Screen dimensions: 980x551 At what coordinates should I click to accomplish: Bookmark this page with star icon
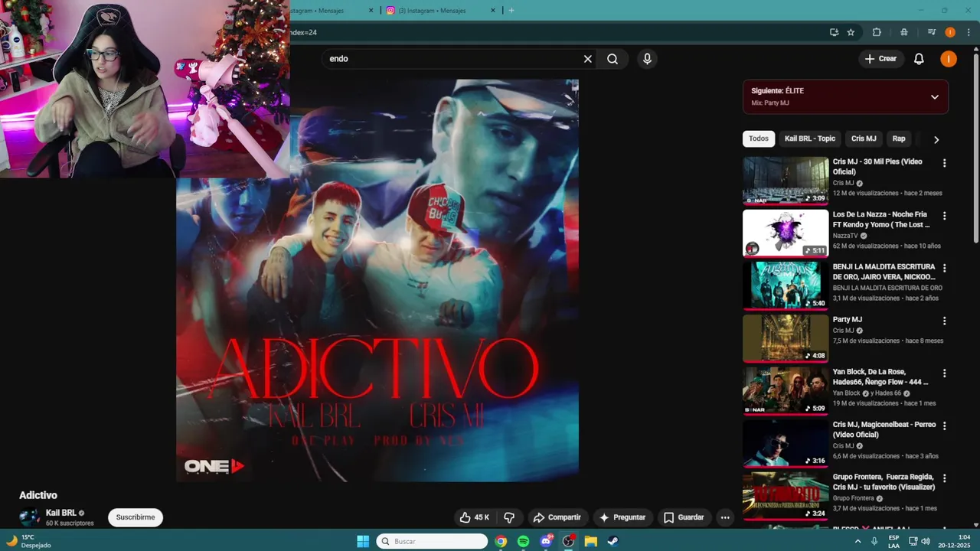(851, 32)
